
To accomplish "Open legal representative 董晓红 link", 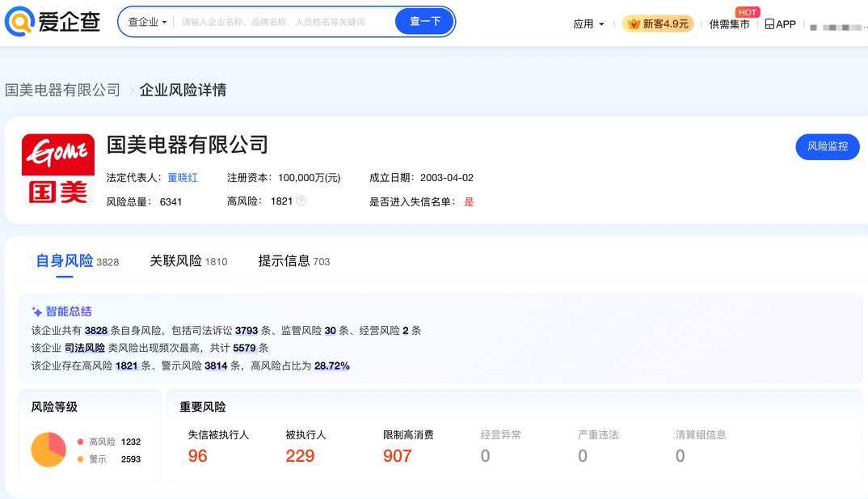I will coord(183,177).
